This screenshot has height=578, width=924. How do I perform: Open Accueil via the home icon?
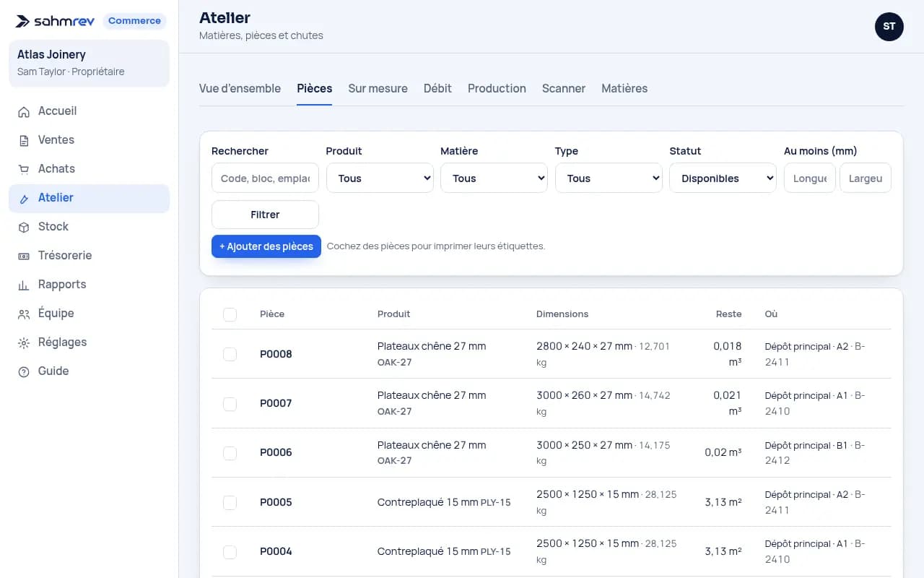pyautogui.click(x=24, y=111)
